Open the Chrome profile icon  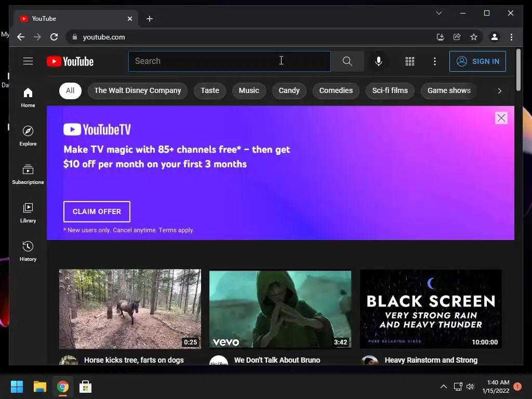click(495, 37)
